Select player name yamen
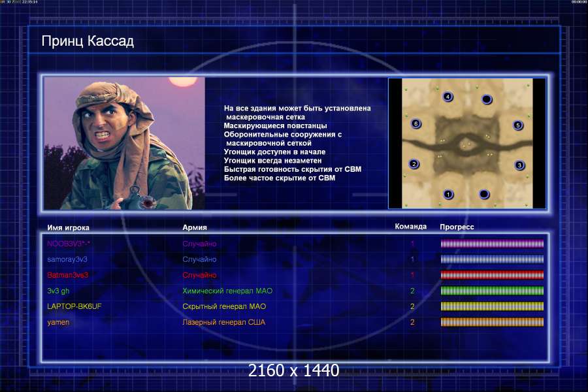Screen dimensions: 588x392 coord(58,323)
